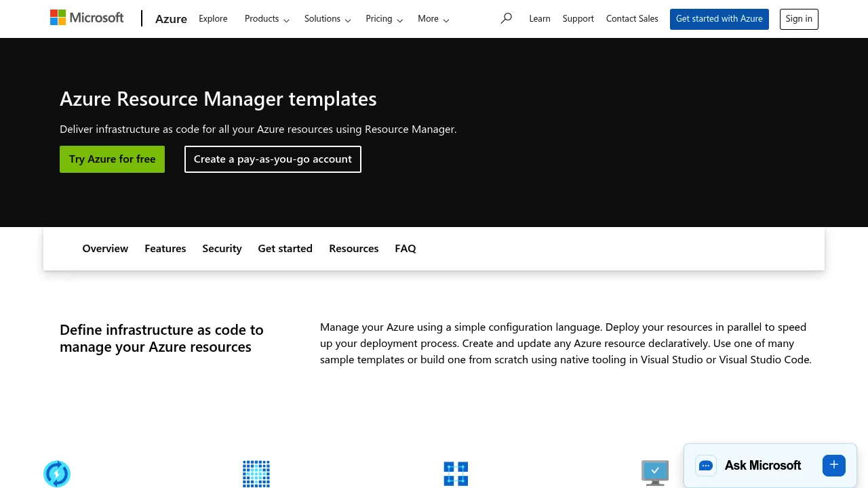
Task: Click the paragraph beginning 'Manage your Azure using'
Action: click(566, 343)
